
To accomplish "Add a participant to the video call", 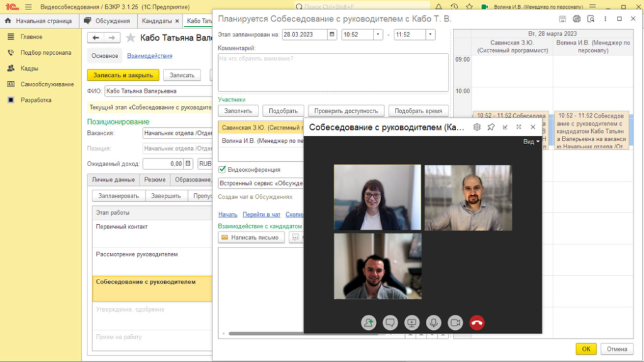I will (369, 323).
